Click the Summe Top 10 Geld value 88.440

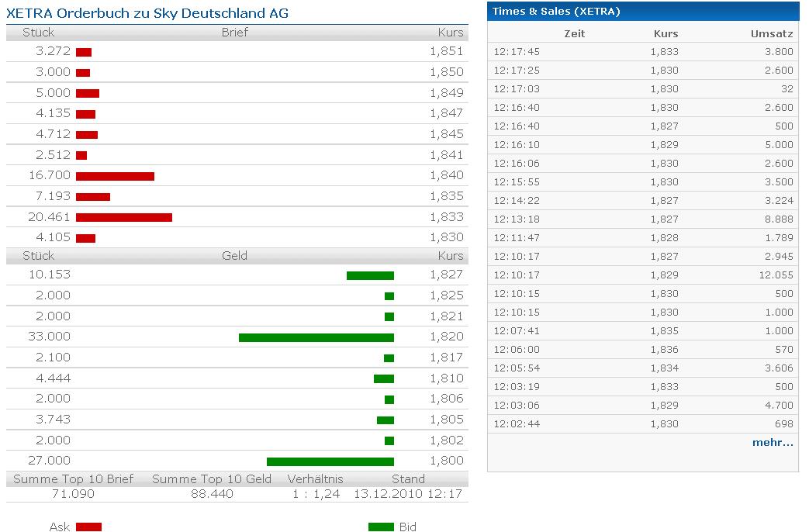point(212,493)
